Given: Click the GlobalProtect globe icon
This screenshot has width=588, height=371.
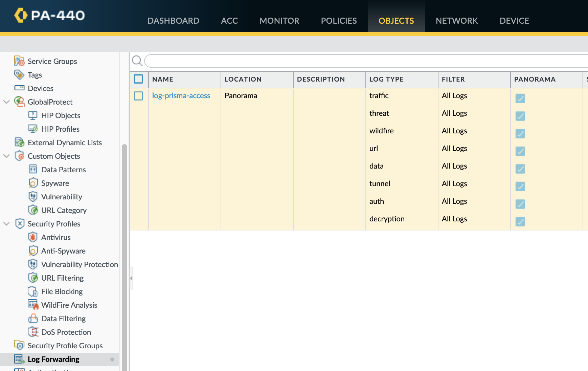Looking at the screenshot, I should coord(19,102).
